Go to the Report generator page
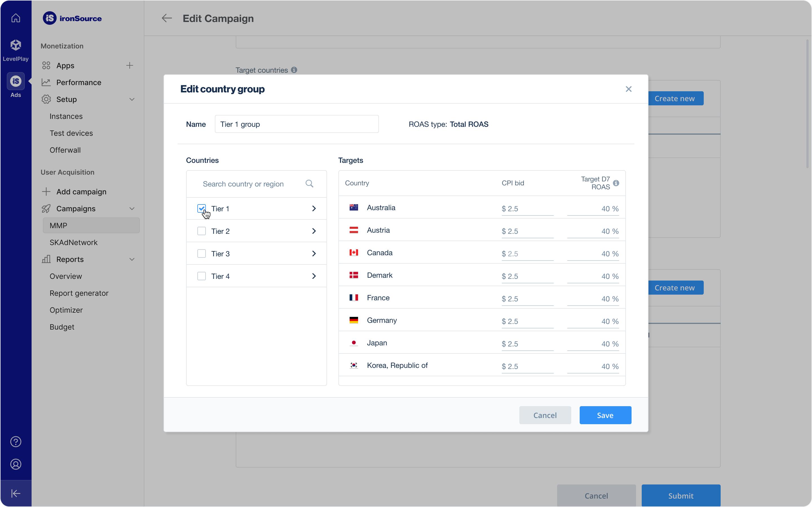 [79, 293]
